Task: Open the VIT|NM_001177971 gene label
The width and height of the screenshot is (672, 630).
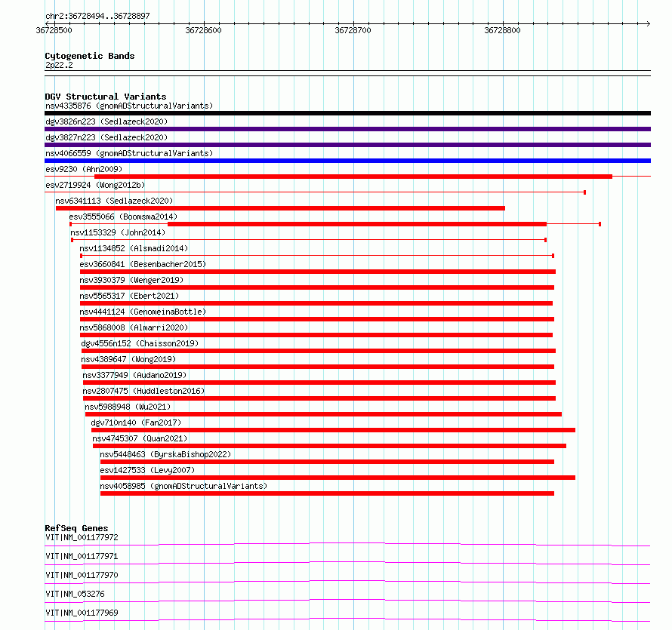Action: (82, 556)
